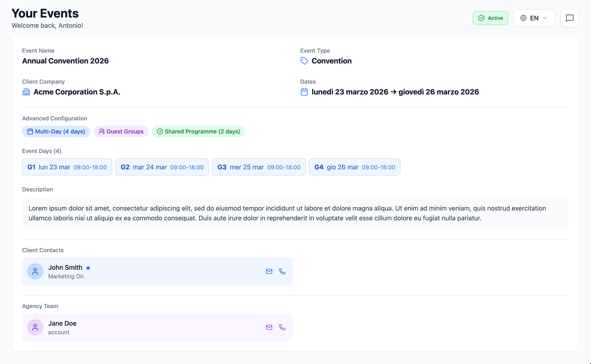Email Jane Doe via envelope icon
The image size is (591, 364).
click(269, 327)
